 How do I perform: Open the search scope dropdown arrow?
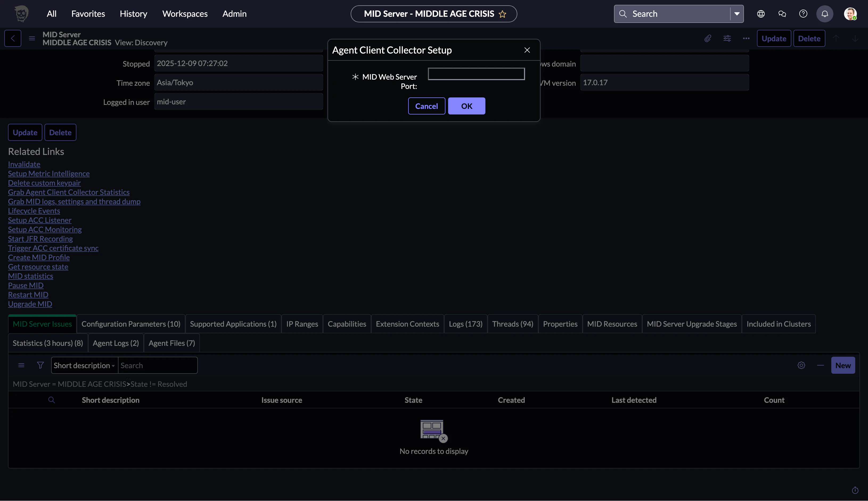point(737,14)
